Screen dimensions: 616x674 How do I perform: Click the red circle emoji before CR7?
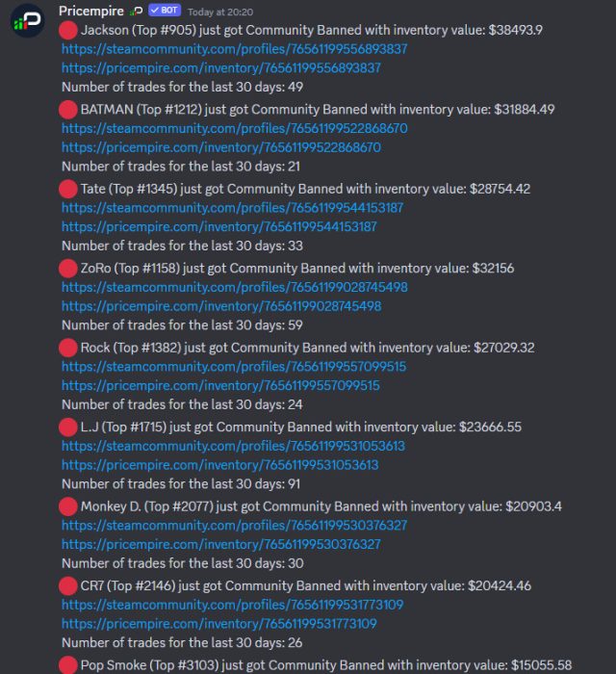68,585
